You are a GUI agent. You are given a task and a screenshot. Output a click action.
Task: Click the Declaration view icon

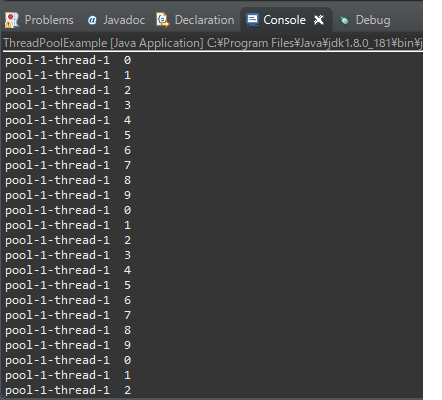(163, 20)
